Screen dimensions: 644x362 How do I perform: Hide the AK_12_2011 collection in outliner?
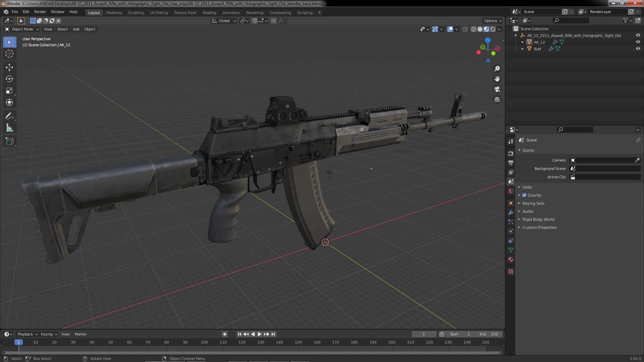(638, 35)
